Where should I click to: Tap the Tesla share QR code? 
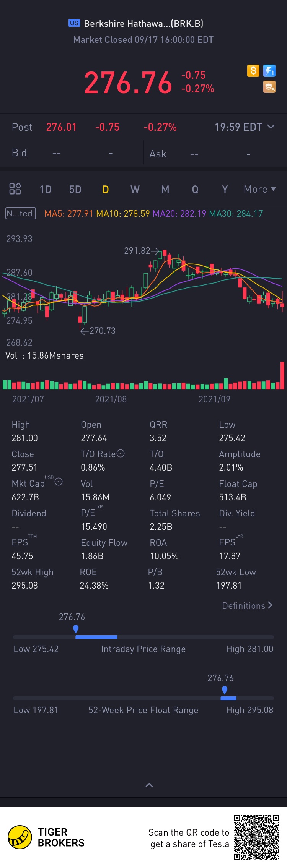click(x=256, y=837)
